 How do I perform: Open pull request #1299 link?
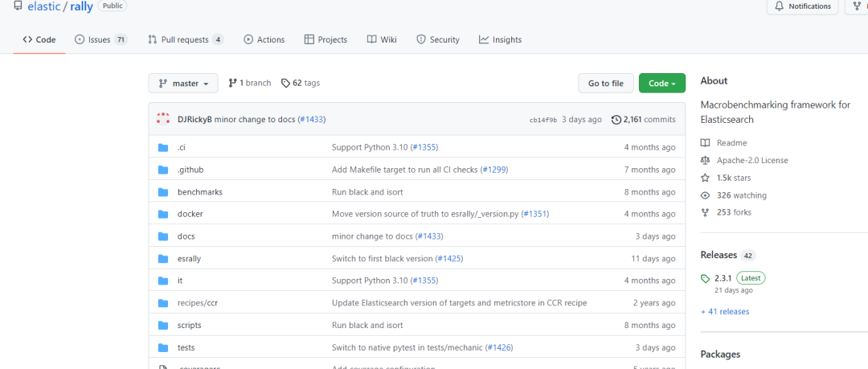coord(494,170)
